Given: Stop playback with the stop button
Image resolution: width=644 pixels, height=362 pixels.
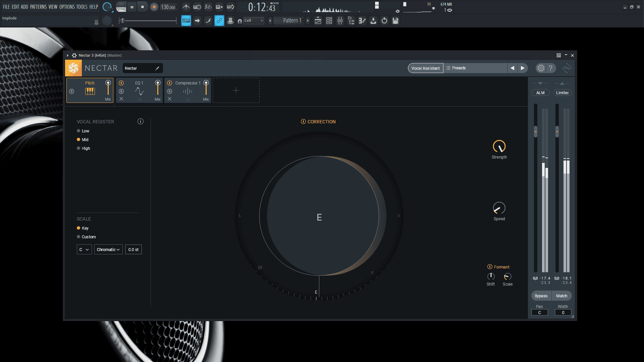Looking at the screenshot, I should tap(143, 7).
